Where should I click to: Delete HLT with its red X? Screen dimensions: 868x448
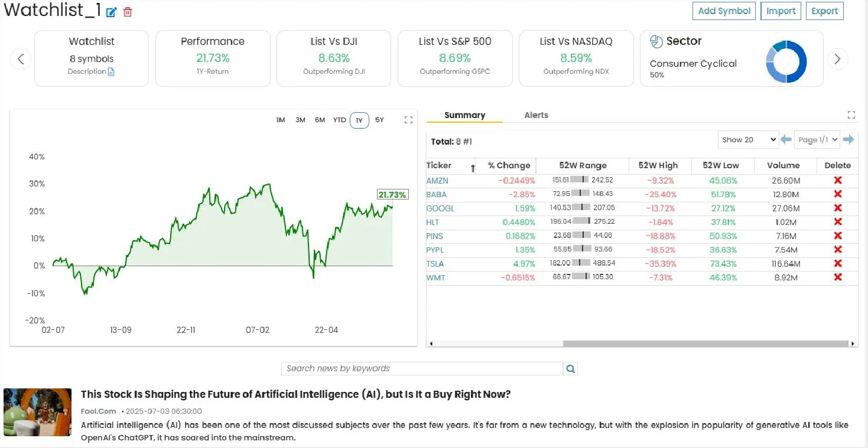point(837,221)
